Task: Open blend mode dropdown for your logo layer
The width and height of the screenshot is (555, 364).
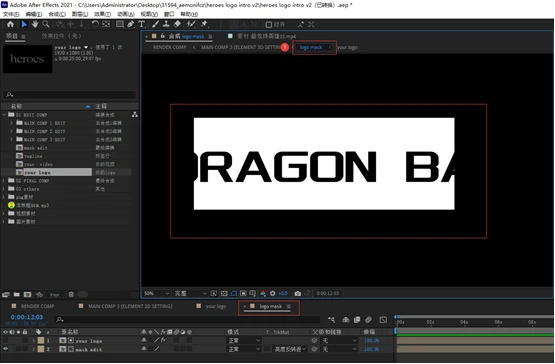Action: (x=244, y=341)
